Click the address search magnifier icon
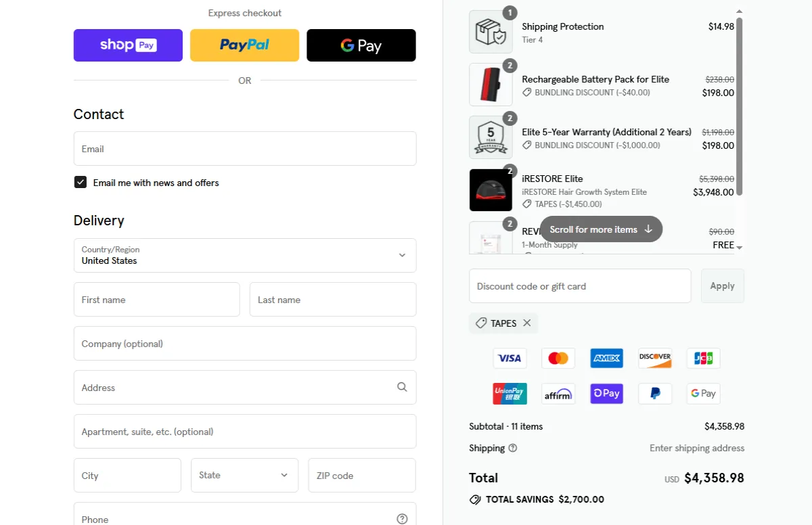This screenshot has height=525, width=812. [402, 387]
